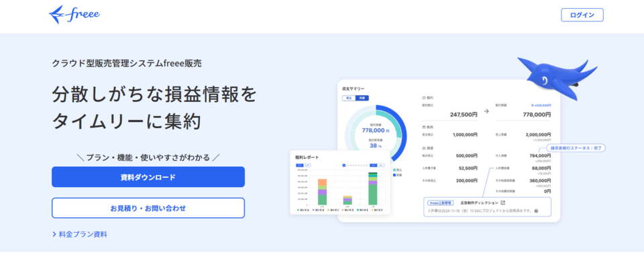Image resolution: width=644 pixels, height=261 pixels.
Task: Click the help question mark icon
Action: (x=536, y=211)
